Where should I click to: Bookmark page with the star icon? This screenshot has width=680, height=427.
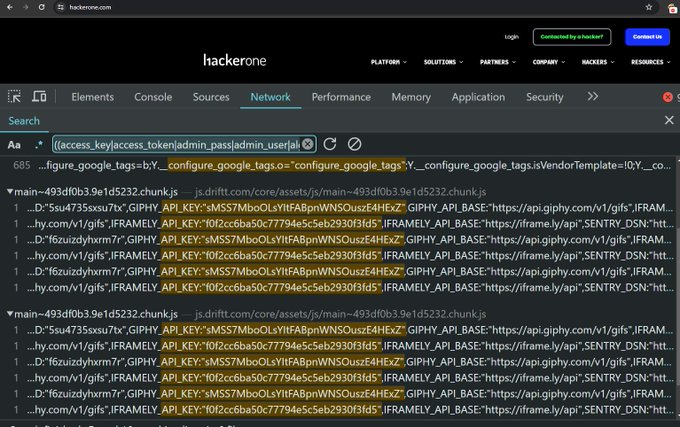(x=649, y=7)
